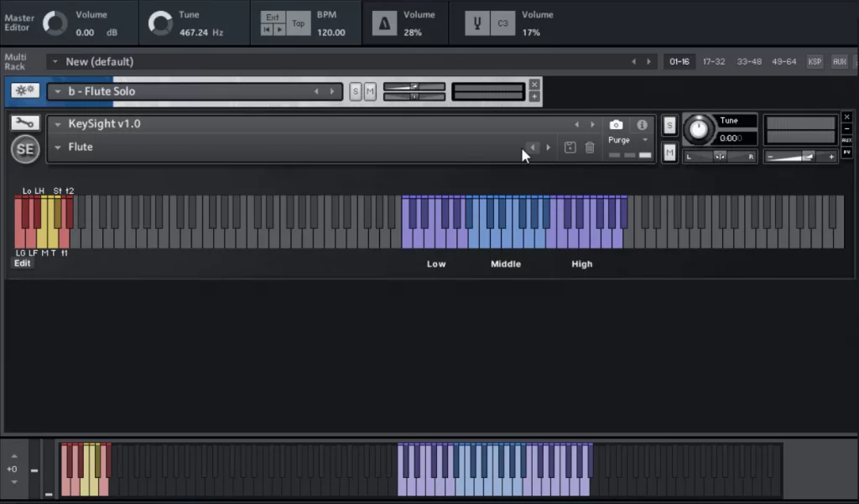Click the BPM value 120.00
The width and height of the screenshot is (859, 504).
(331, 33)
